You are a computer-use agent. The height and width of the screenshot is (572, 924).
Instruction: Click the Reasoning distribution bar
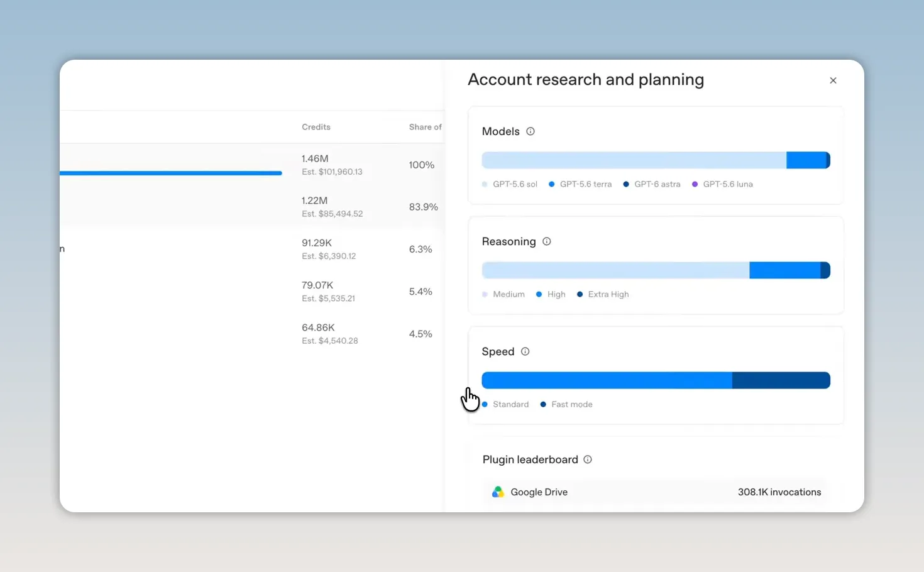[656, 270]
